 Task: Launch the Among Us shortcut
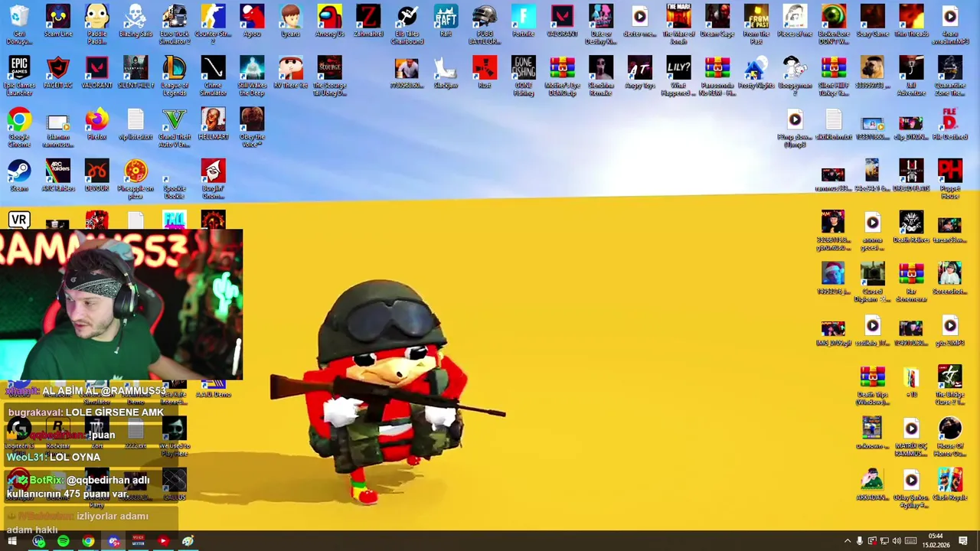point(329,21)
